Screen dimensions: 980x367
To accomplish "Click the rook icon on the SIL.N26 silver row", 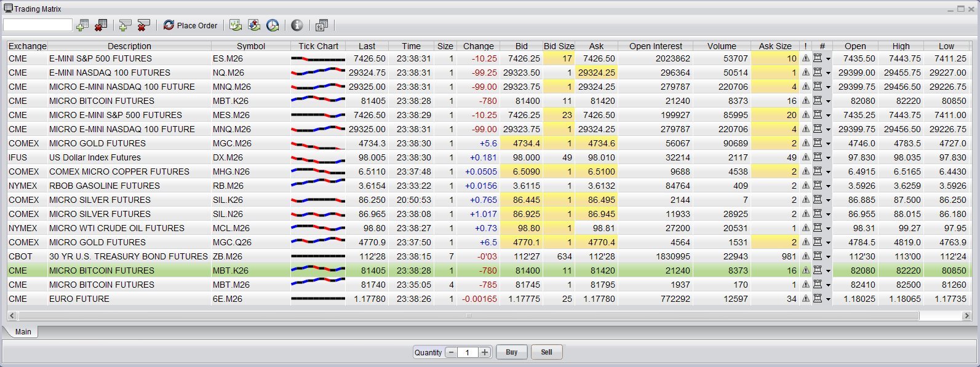I will (x=818, y=214).
